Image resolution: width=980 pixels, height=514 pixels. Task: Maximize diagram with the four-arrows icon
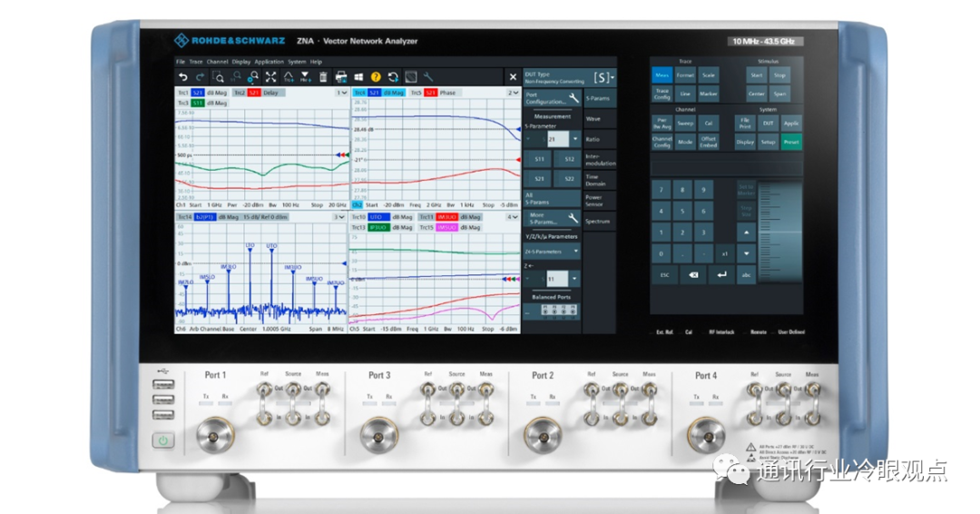270,77
